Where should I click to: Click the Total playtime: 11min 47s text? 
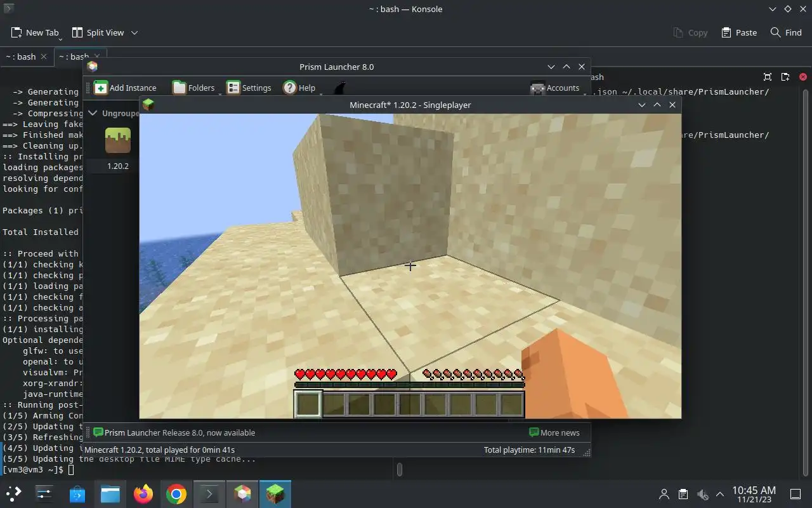pyautogui.click(x=529, y=450)
